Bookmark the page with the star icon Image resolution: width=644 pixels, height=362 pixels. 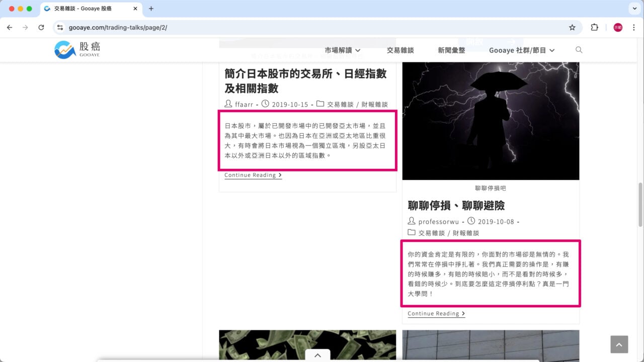pos(573,28)
